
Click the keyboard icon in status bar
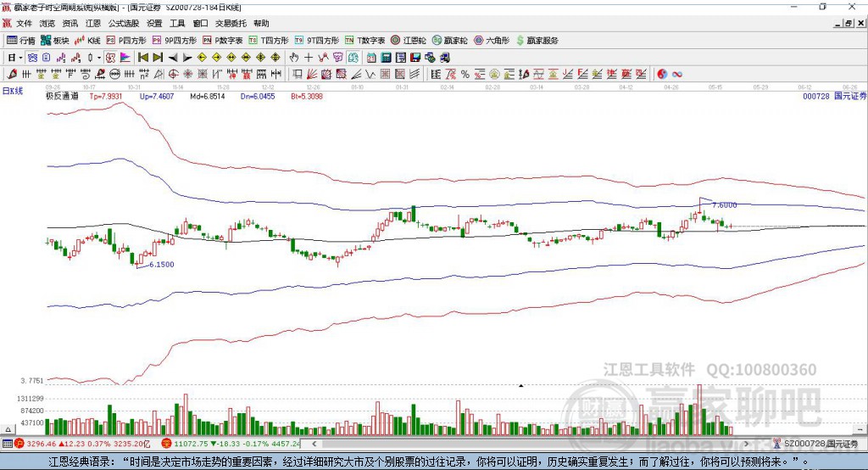click(7, 444)
